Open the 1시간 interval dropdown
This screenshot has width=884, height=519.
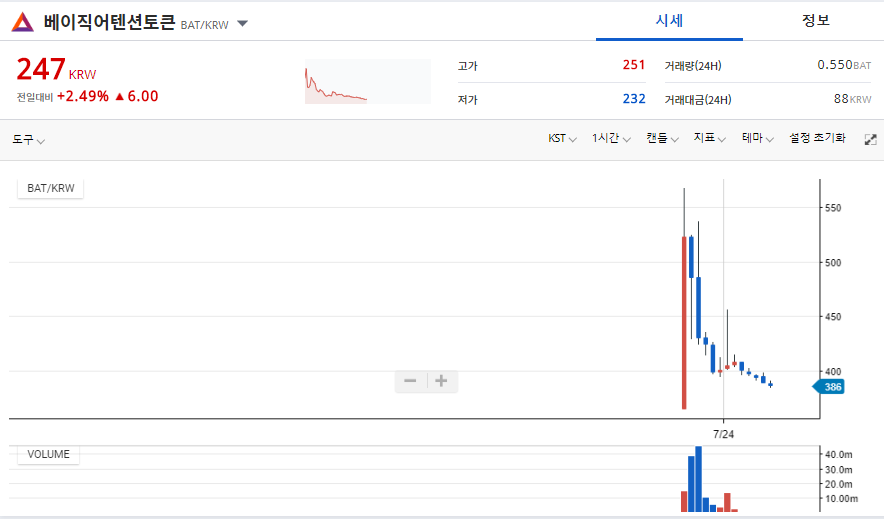click(x=610, y=139)
